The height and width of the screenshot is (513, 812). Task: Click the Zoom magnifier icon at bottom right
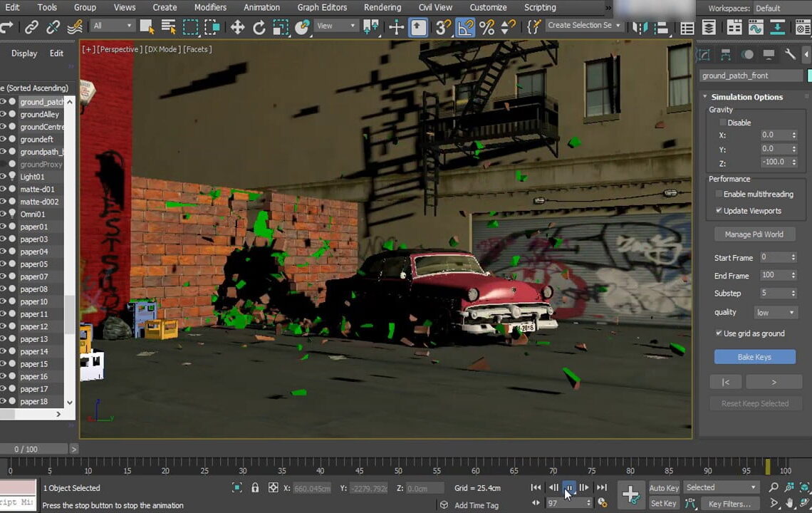pyautogui.click(x=774, y=487)
